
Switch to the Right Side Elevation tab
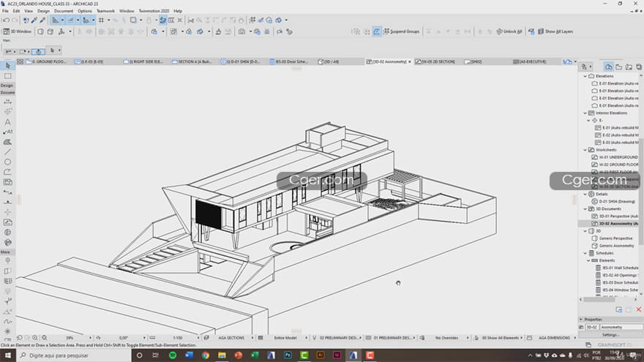point(143,61)
